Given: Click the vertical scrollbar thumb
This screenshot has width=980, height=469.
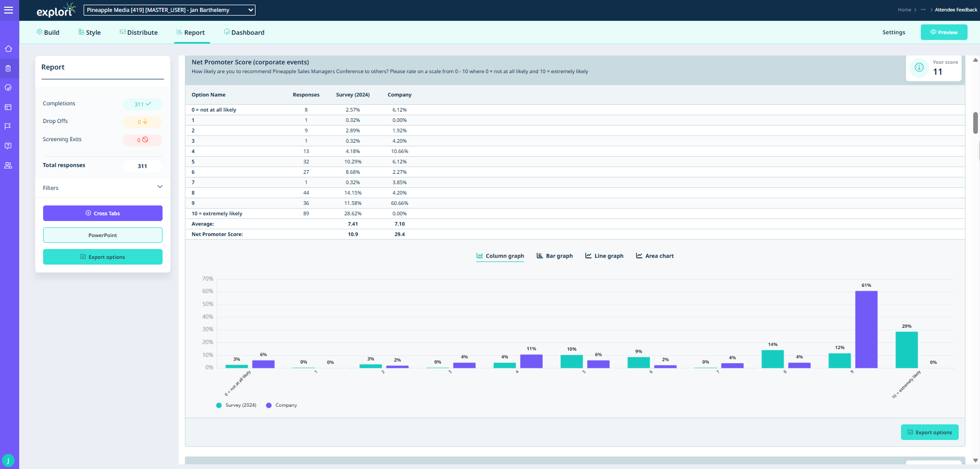Looking at the screenshot, I should coord(975,123).
